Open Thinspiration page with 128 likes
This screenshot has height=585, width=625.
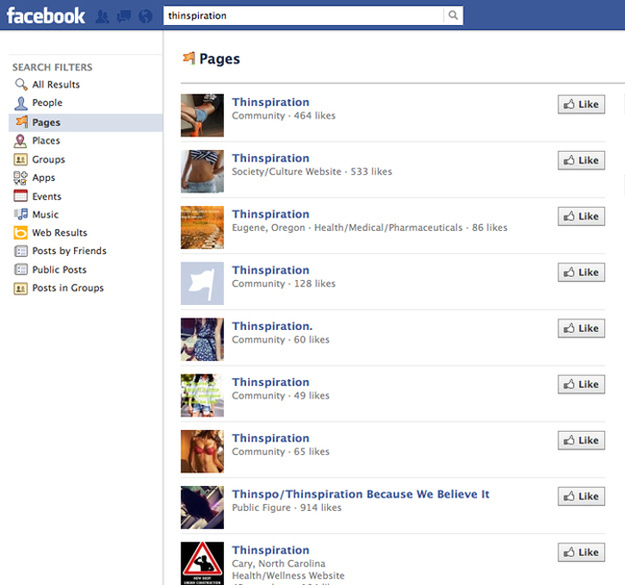[x=271, y=270]
